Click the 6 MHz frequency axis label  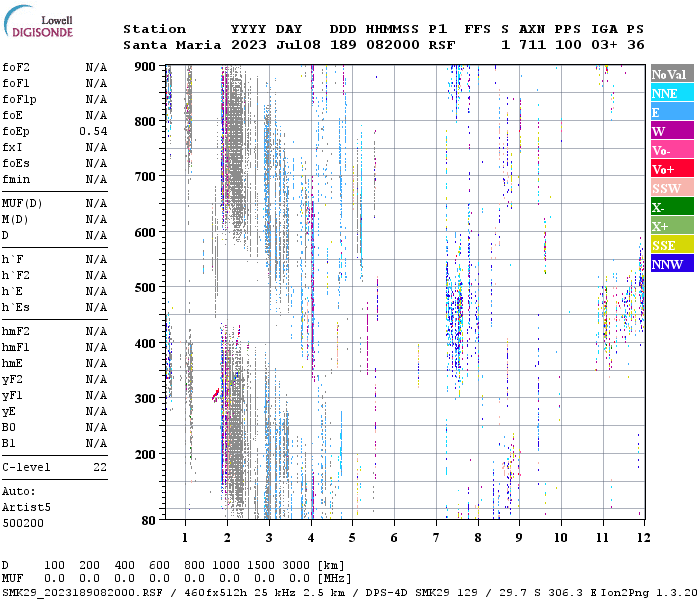394,538
